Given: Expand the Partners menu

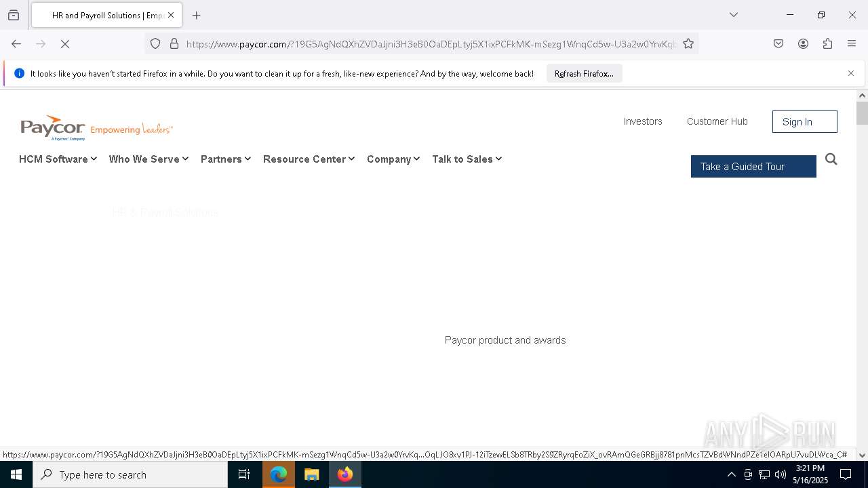Looking at the screenshot, I should 226,159.
